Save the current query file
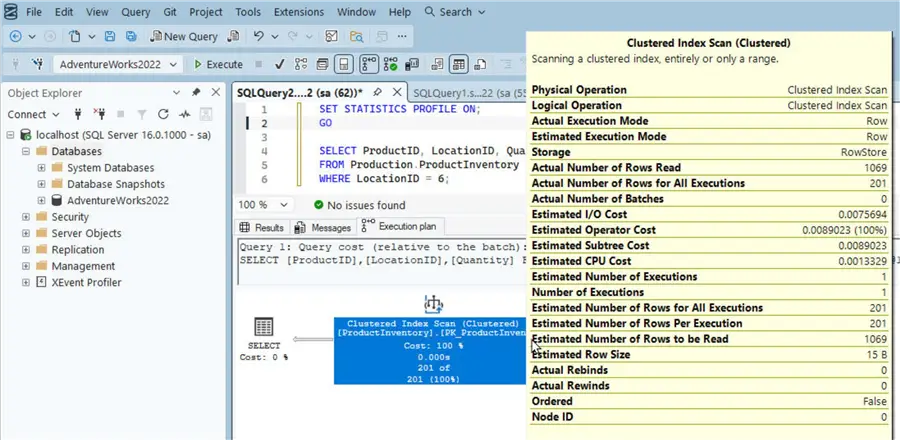Screen dimensions: 900x440 click(x=110, y=36)
